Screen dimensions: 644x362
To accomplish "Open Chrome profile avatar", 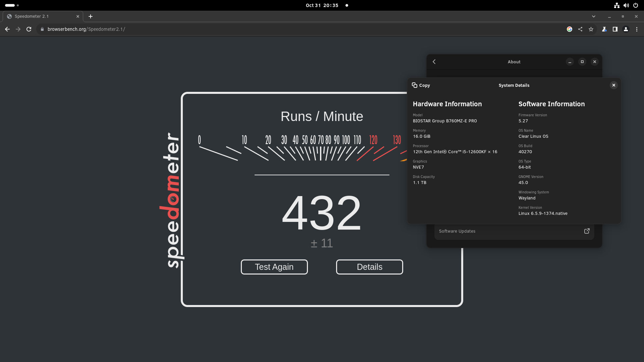I will pos(626,29).
